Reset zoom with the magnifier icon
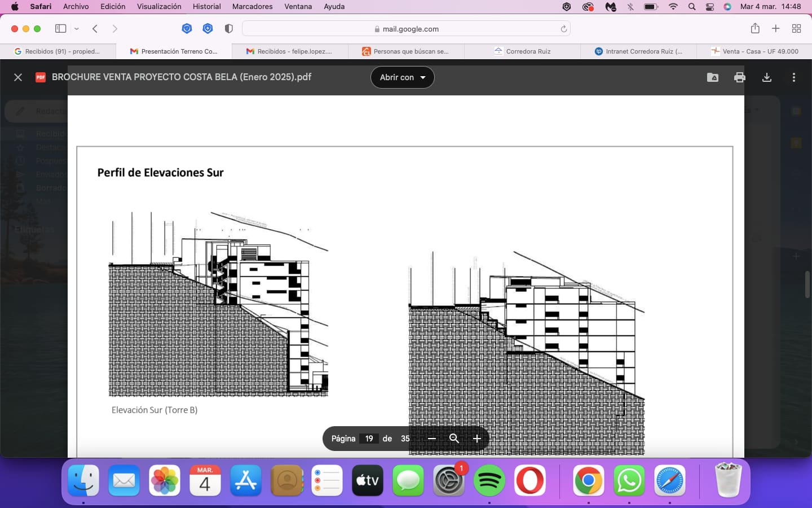The width and height of the screenshot is (812, 508). pyautogui.click(x=454, y=439)
